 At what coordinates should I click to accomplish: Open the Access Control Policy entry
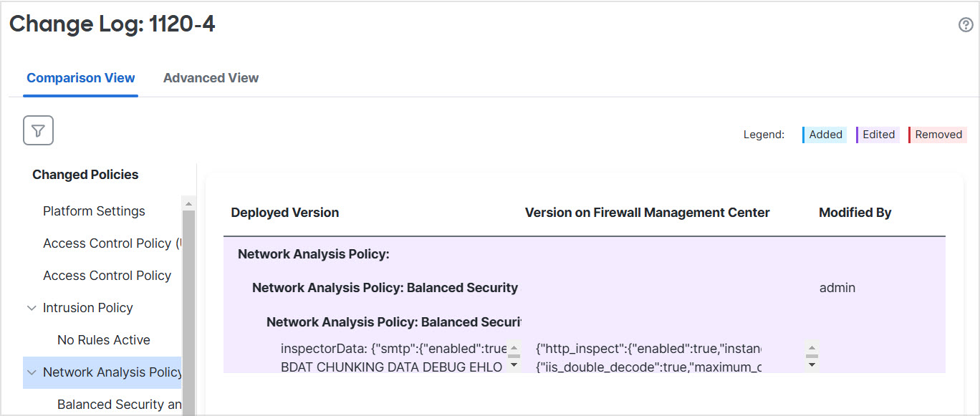click(x=107, y=276)
